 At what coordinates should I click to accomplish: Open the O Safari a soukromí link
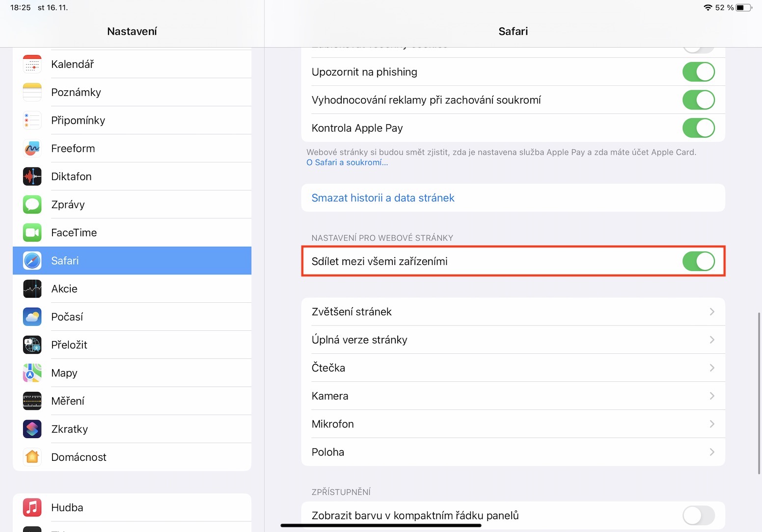[347, 162]
